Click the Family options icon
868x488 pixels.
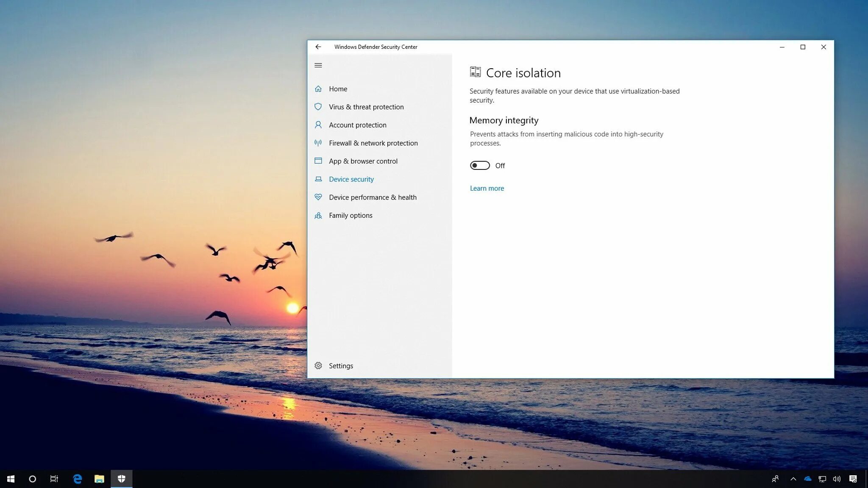click(318, 214)
